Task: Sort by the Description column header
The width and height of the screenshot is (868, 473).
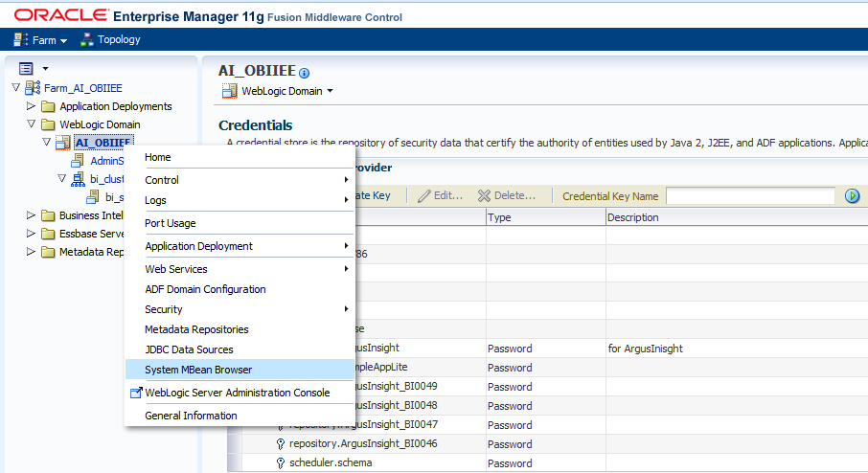Action: [737, 217]
